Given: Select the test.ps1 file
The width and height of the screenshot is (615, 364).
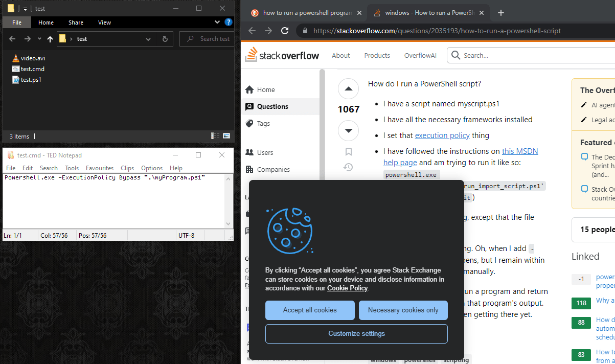Looking at the screenshot, I should tap(31, 80).
